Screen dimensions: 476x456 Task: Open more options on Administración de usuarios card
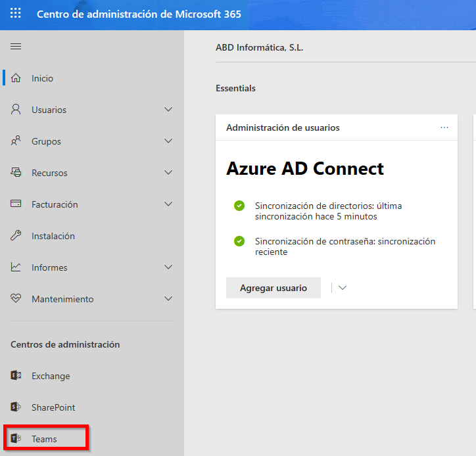pyautogui.click(x=444, y=127)
